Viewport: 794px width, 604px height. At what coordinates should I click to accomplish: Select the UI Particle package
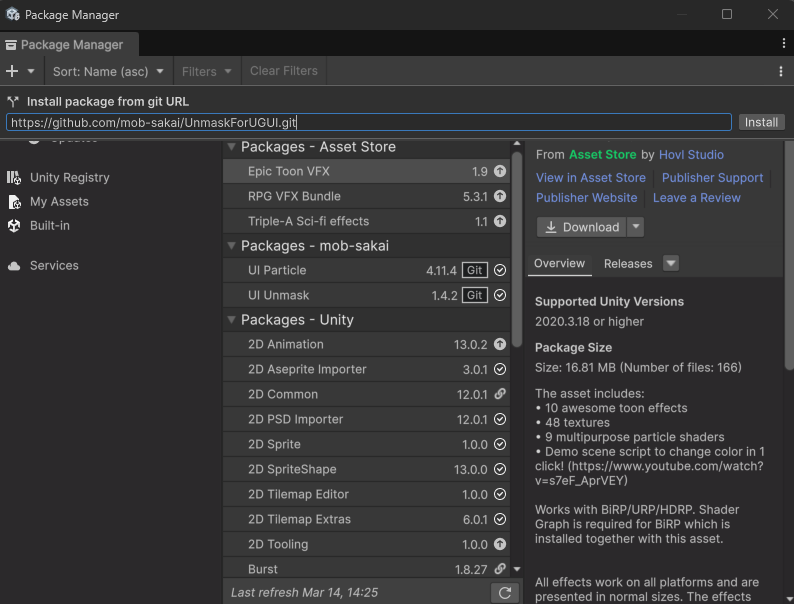coord(366,270)
